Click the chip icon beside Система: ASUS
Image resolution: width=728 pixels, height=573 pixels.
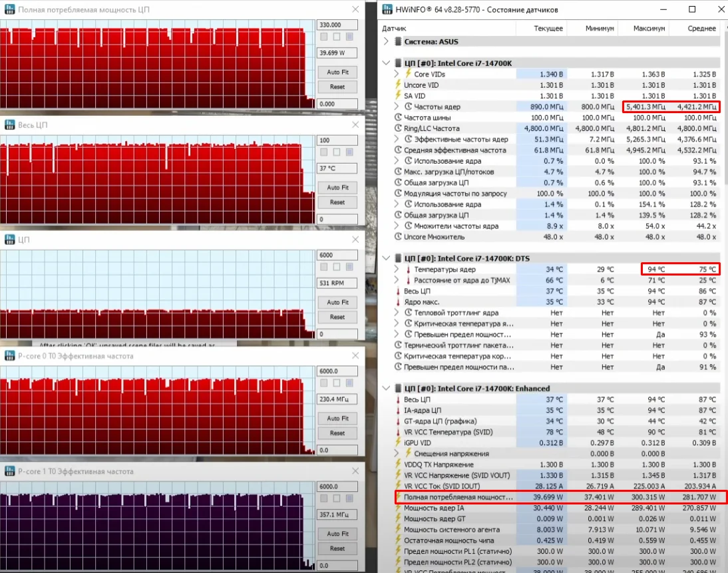(x=398, y=41)
